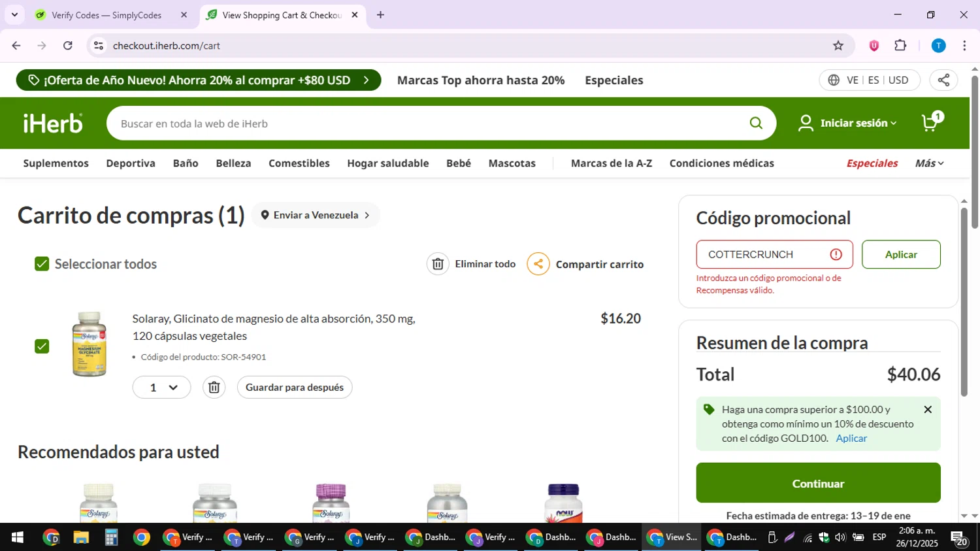Open the red Especiales nav link
Viewport: 980px width, 551px height.
pos(872,163)
